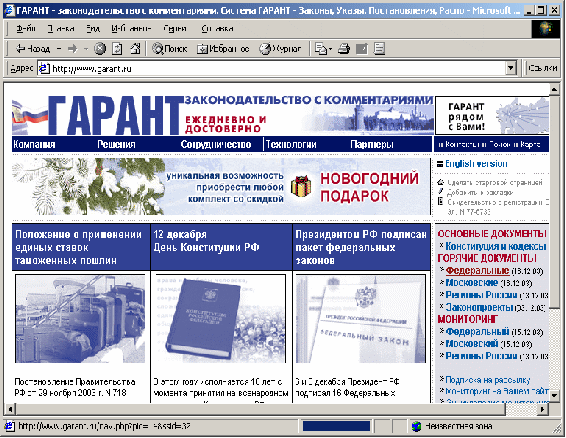
Task: Open the Компания navigation tab
Action: pyautogui.click(x=34, y=144)
